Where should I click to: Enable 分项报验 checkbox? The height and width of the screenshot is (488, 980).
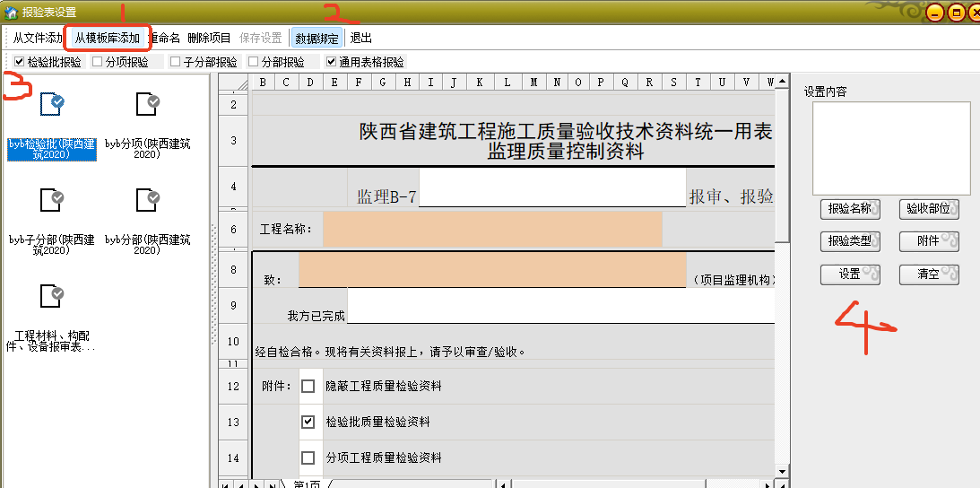(97, 62)
